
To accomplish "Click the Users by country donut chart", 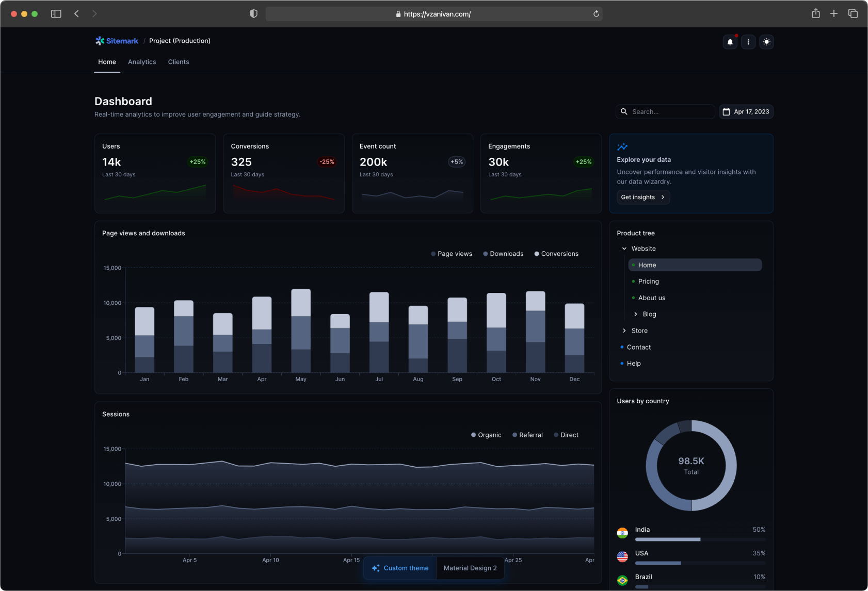I will (691, 466).
